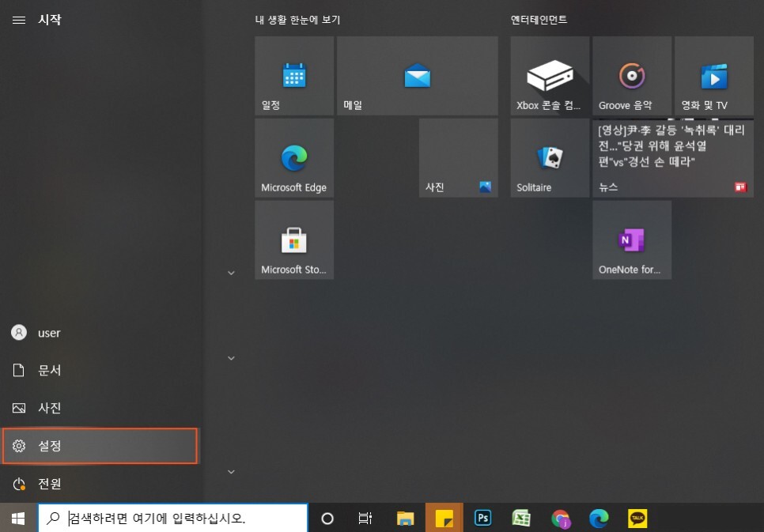Open the OneNote tile
Image resolution: width=764 pixels, height=532 pixels.
point(632,240)
